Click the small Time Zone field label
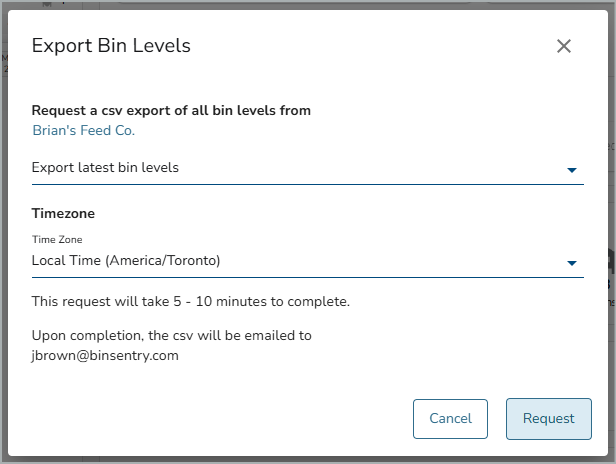Viewport: 616px width, 464px height. pyautogui.click(x=57, y=239)
